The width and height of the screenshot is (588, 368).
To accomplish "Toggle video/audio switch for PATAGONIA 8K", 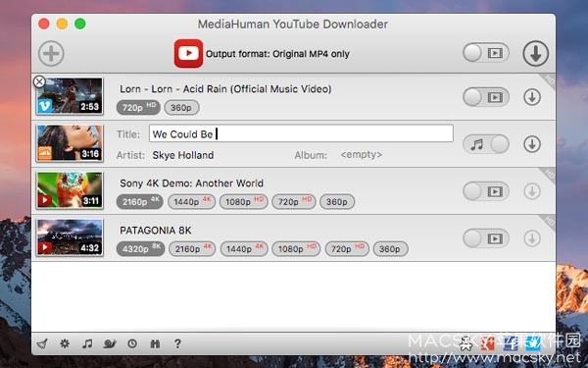I will (x=486, y=238).
